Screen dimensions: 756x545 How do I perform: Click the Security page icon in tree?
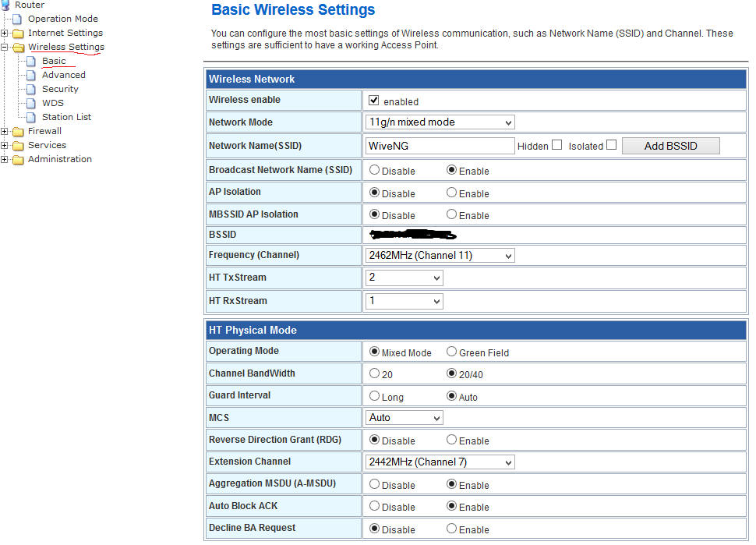coord(31,89)
